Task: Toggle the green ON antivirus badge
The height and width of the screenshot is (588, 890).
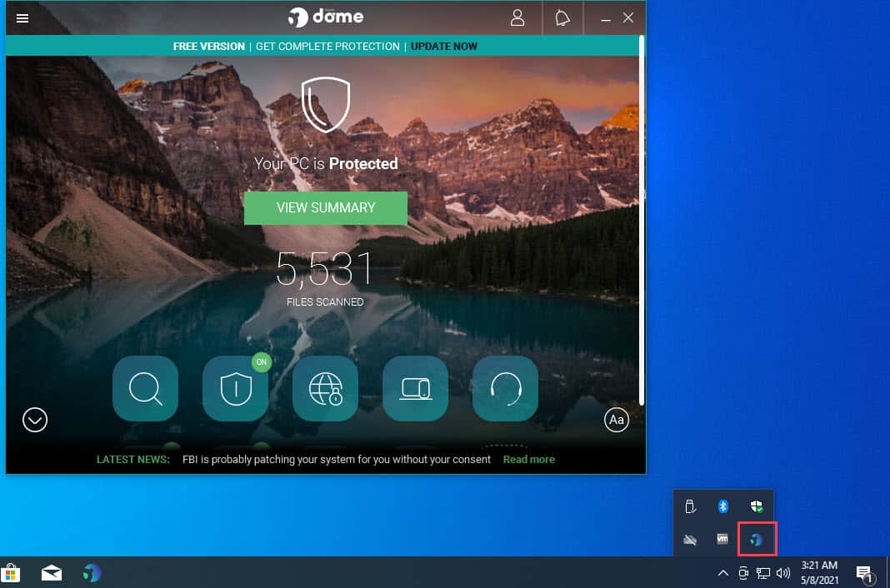Action: pyautogui.click(x=261, y=362)
